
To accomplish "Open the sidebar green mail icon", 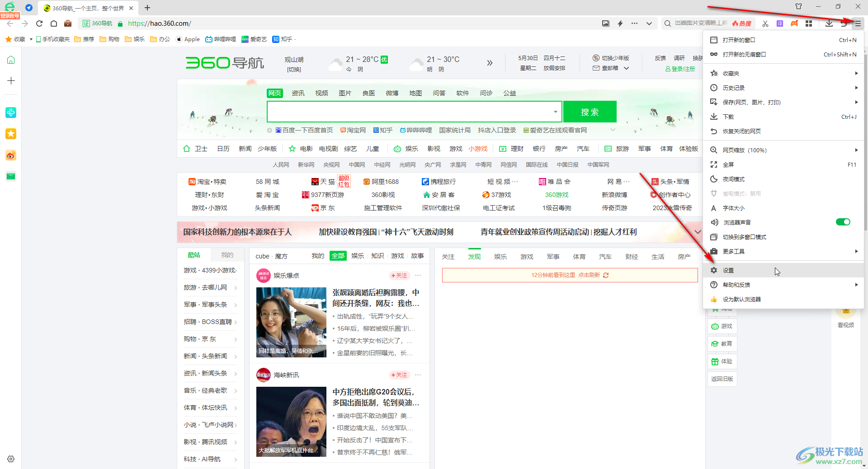I will point(11,176).
